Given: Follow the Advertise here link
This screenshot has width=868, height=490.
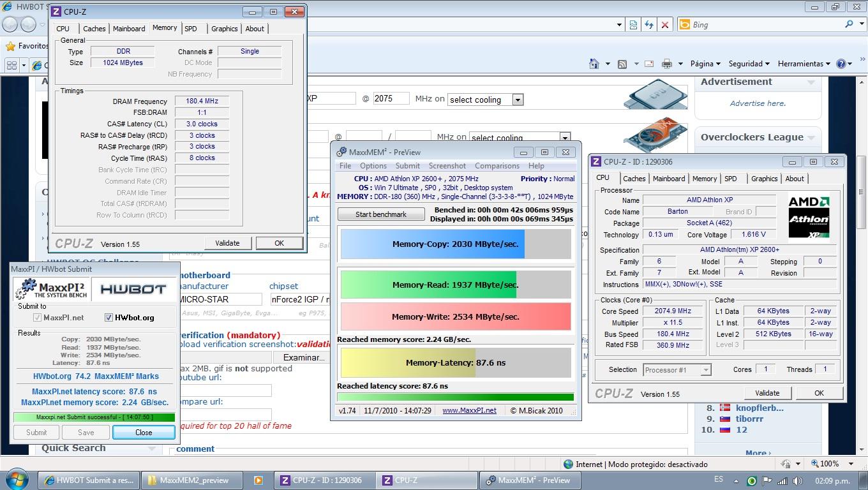Looking at the screenshot, I should [758, 103].
